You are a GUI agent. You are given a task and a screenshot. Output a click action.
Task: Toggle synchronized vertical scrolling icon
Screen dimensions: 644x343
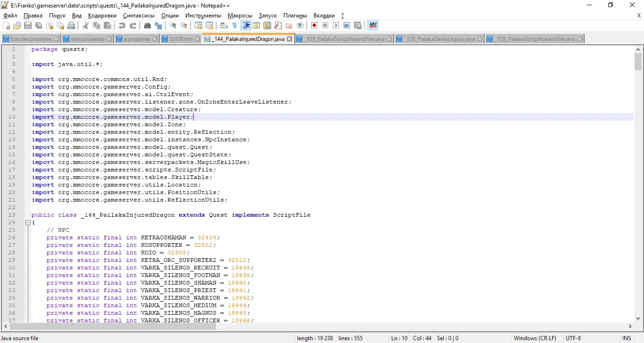[x=198, y=25]
